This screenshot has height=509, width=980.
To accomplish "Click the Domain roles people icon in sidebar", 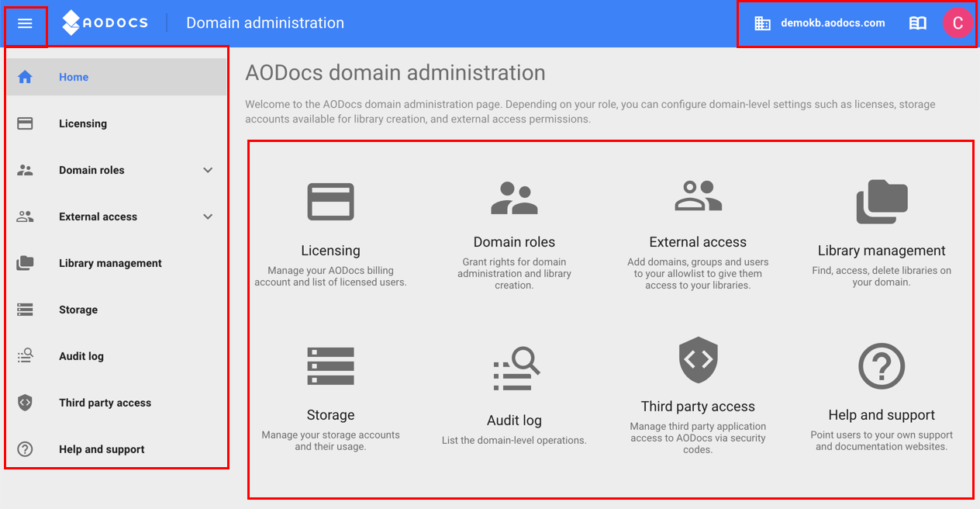I will pyautogui.click(x=25, y=170).
